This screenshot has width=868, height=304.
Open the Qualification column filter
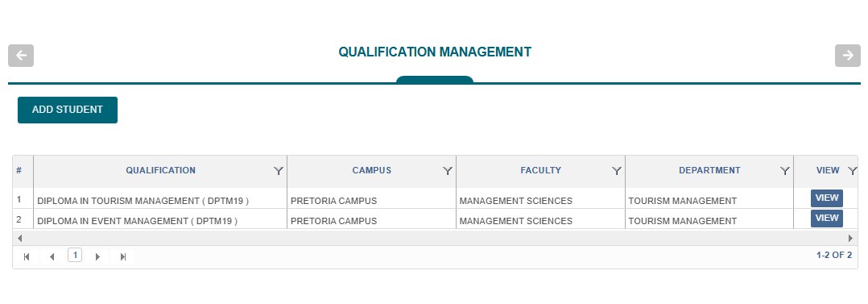(x=279, y=171)
